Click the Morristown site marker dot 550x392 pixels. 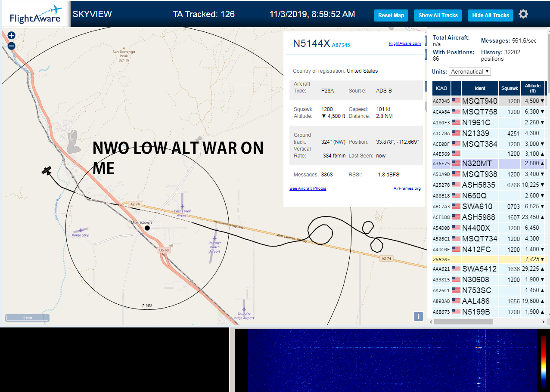tap(147, 228)
